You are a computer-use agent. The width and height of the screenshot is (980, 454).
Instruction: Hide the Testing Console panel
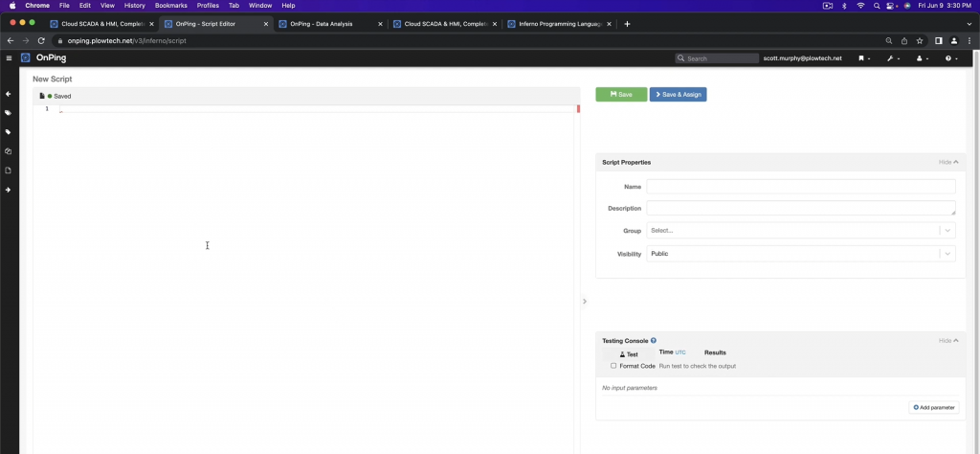point(948,341)
